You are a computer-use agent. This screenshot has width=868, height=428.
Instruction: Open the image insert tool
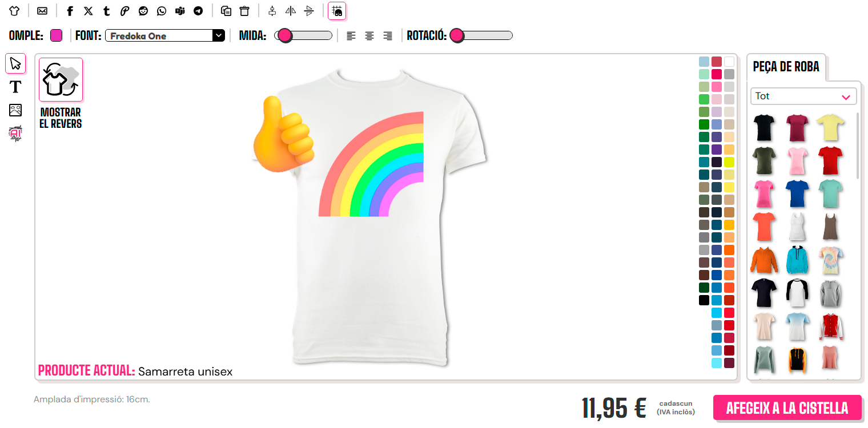click(15, 110)
